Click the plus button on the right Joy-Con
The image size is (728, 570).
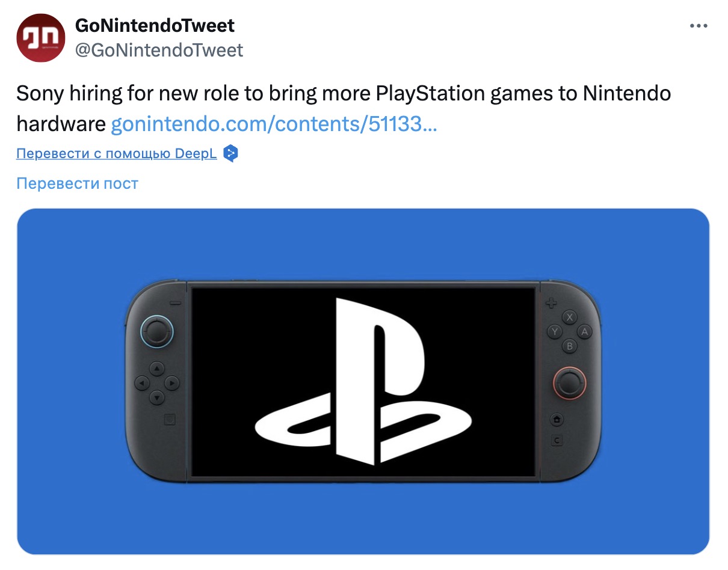tap(551, 304)
